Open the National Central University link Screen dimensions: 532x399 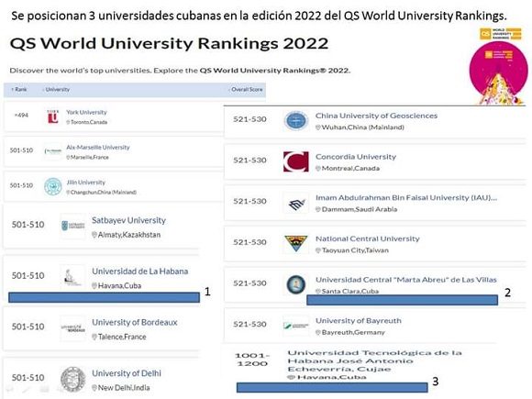pyautogui.click(x=368, y=238)
